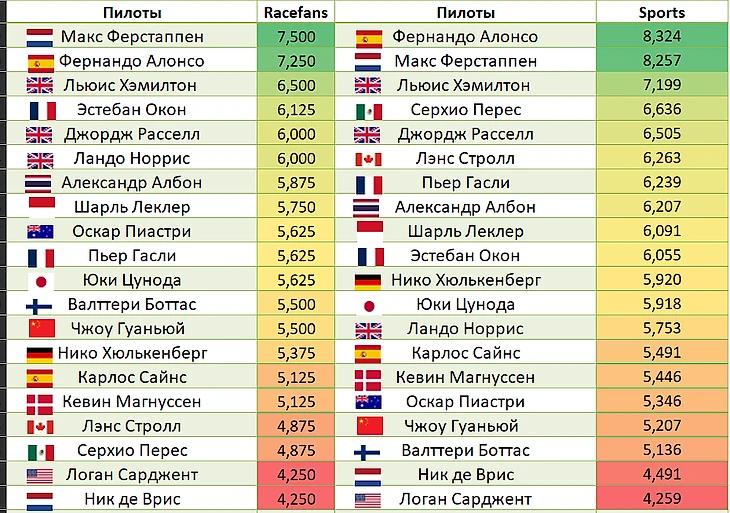The image size is (730, 513).
Task: Click Danish flag next to Кевин Магнуссен, right table
Action: pyautogui.click(x=369, y=378)
